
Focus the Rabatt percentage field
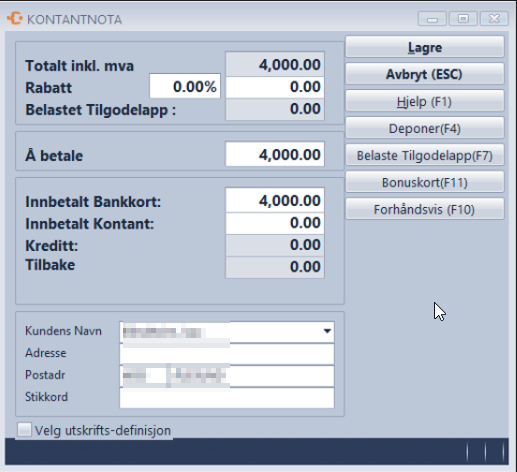pos(185,87)
